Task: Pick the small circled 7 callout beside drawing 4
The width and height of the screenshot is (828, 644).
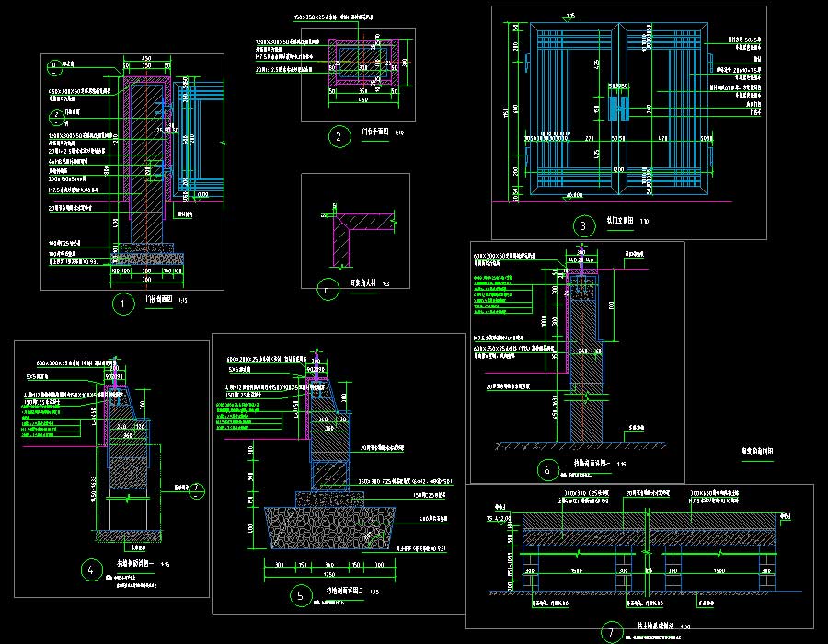Action: [x=197, y=491]
